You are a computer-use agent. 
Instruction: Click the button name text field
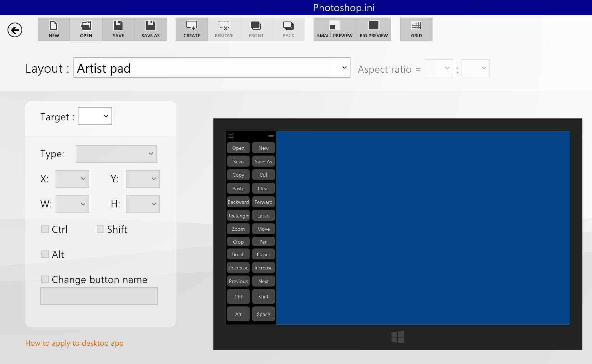(x=99, y=296)
